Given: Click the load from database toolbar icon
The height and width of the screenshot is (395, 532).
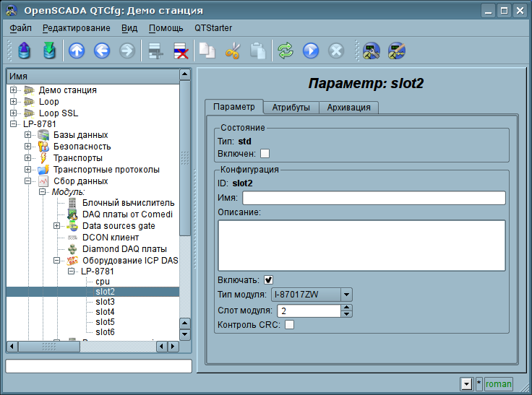Looking at the screenshot, I should [25, 51].
